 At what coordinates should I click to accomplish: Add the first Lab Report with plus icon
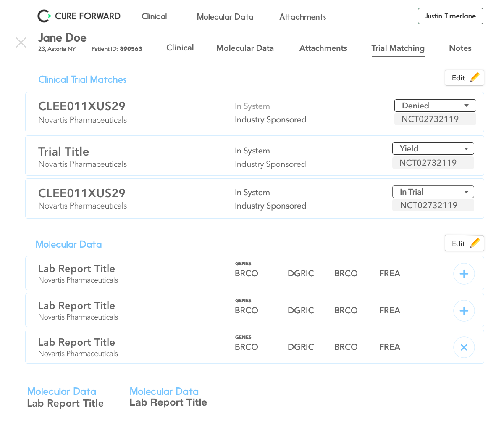pos(464,274)
